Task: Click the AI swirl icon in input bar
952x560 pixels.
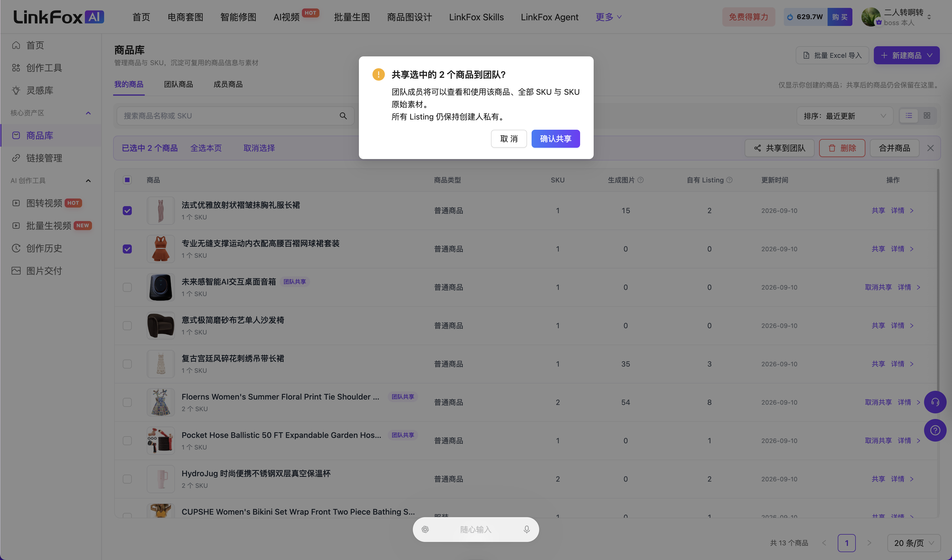Action: (x=425, y=530)
